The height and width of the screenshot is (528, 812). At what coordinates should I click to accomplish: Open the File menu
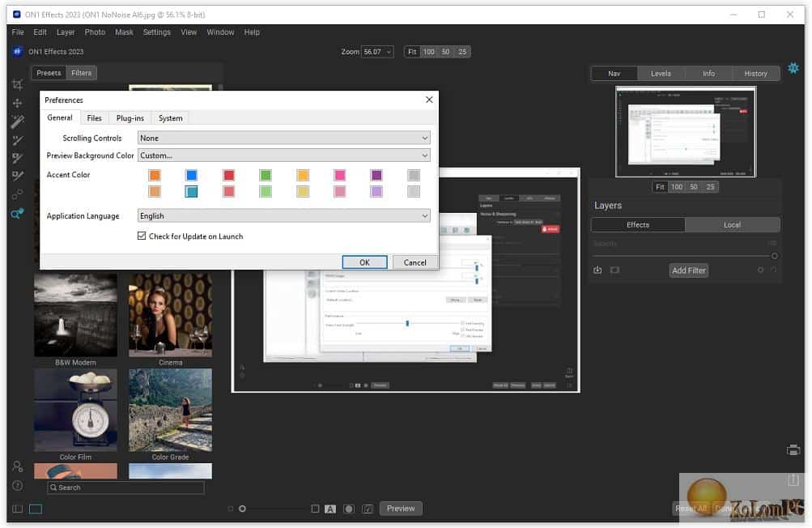18,32
